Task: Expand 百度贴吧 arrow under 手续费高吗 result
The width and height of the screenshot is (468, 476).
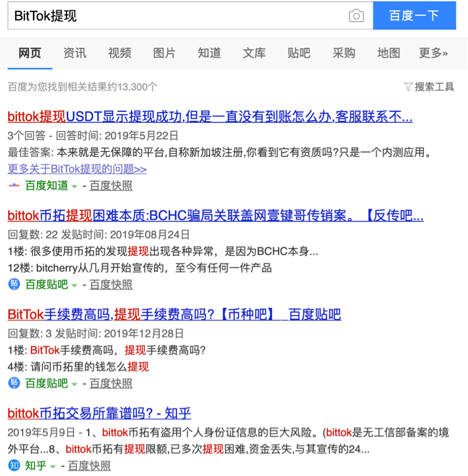Action: tap(74, 384)
